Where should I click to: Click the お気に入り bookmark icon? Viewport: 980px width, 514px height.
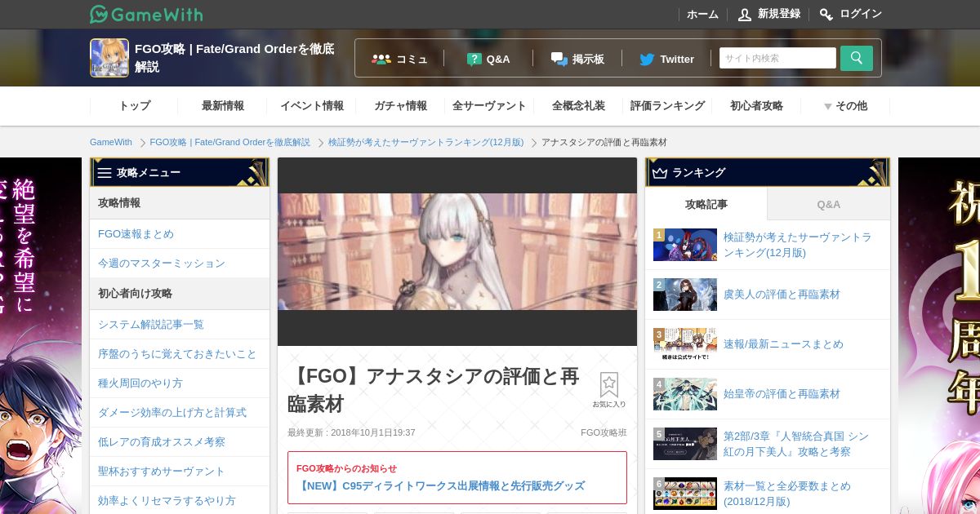[x=609, y=390]
